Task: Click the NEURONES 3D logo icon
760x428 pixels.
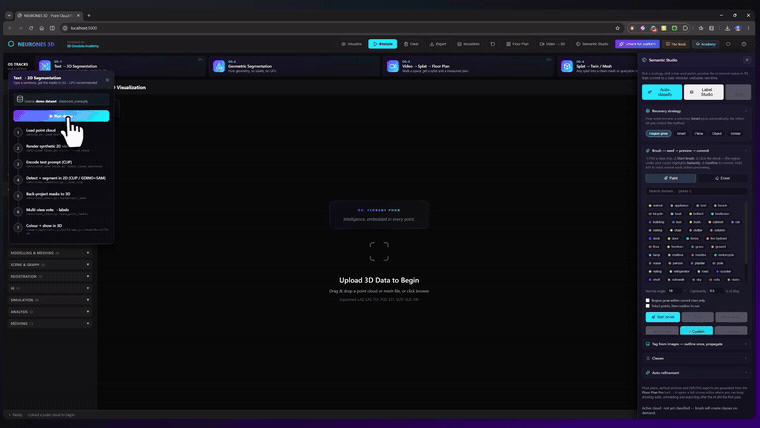Action: pos(11,44)
